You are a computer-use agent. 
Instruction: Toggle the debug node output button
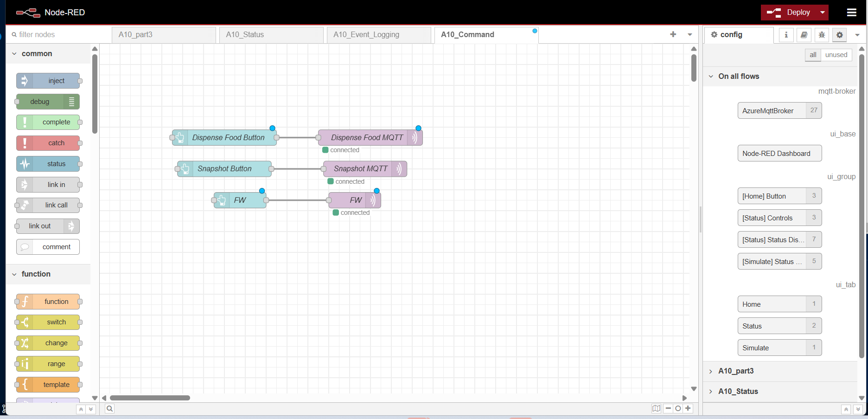72,102
